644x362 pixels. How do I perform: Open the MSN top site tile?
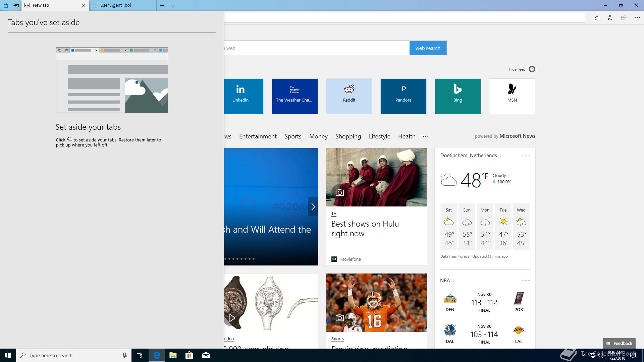tap(512, 96)
